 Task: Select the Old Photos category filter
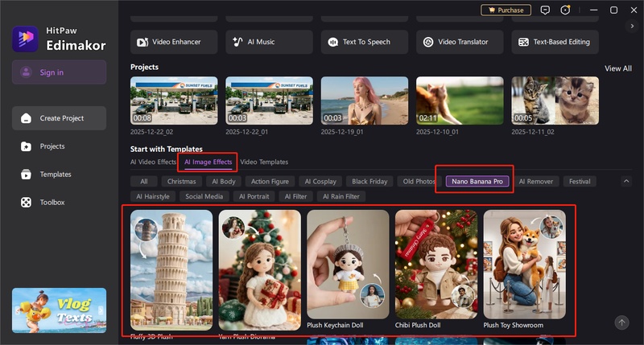pos(419,182)
